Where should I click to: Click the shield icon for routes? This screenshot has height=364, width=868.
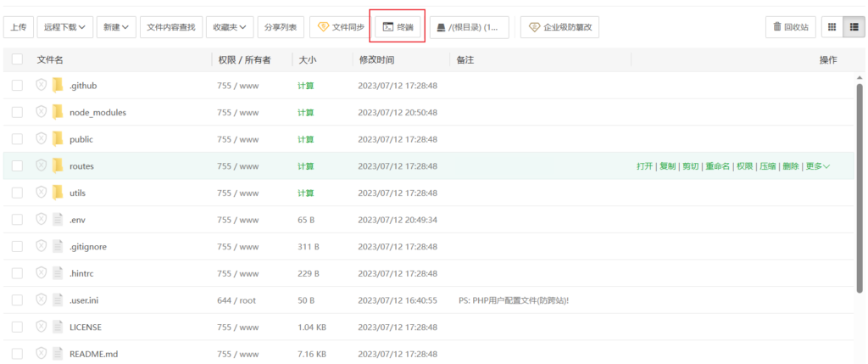(41, 165)
